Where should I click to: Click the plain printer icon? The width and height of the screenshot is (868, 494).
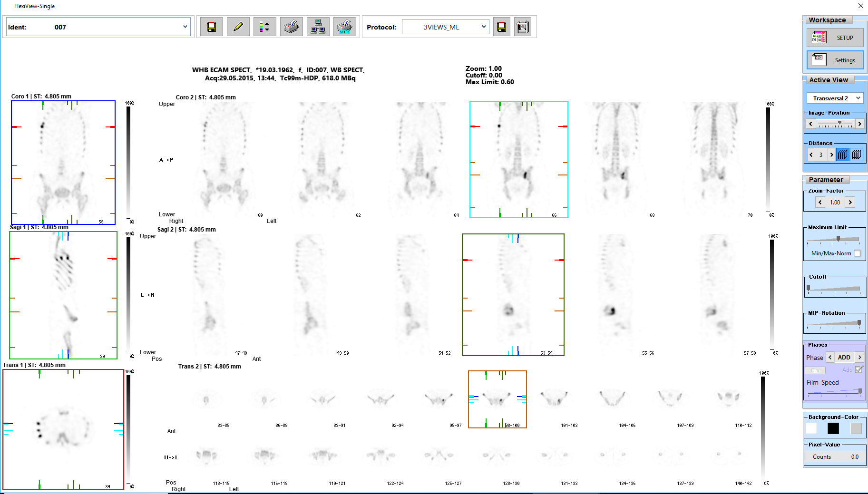click(291, 27)
